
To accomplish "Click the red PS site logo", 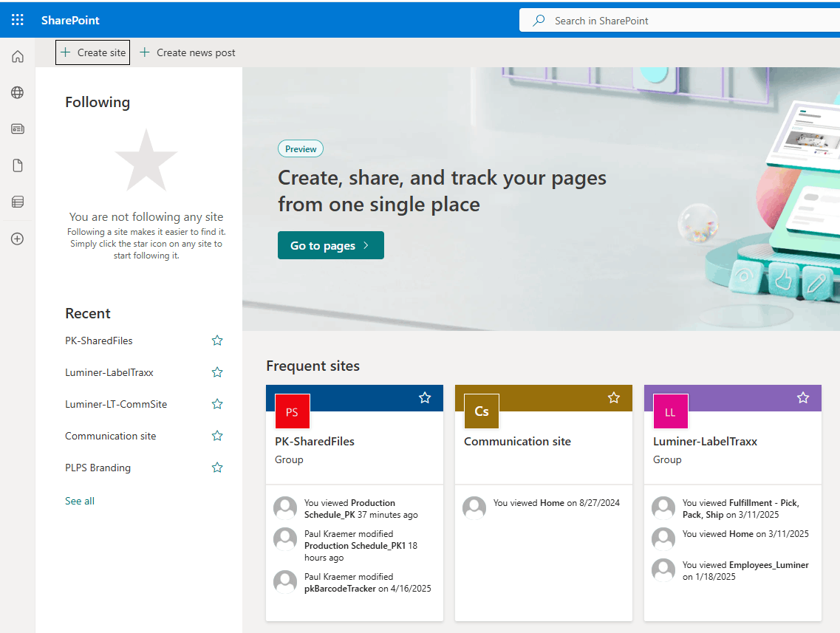I will [292, 411].
